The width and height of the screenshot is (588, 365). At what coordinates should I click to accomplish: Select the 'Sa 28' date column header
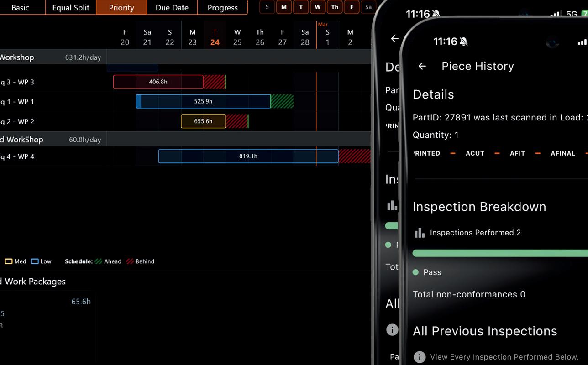tap(305, 37)
